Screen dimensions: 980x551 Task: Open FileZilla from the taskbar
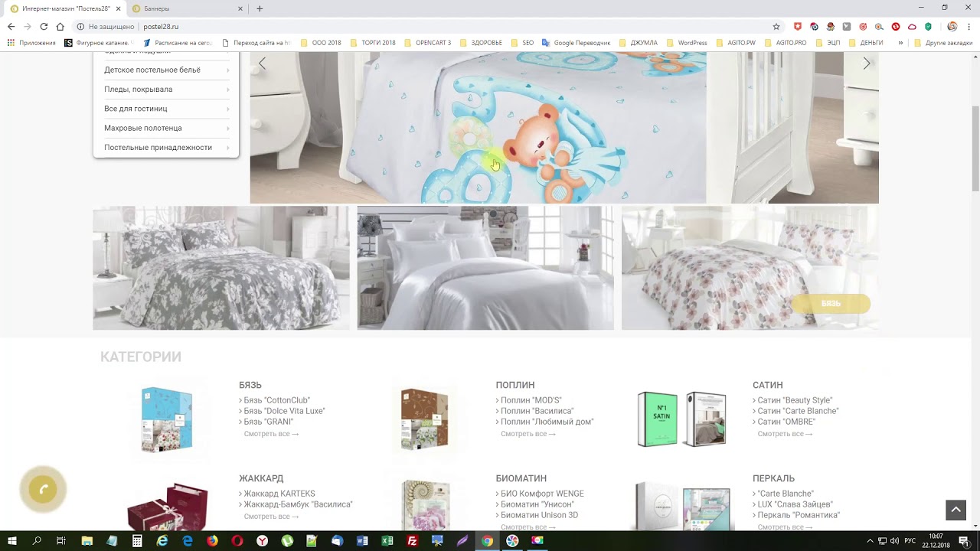(413, 540)
